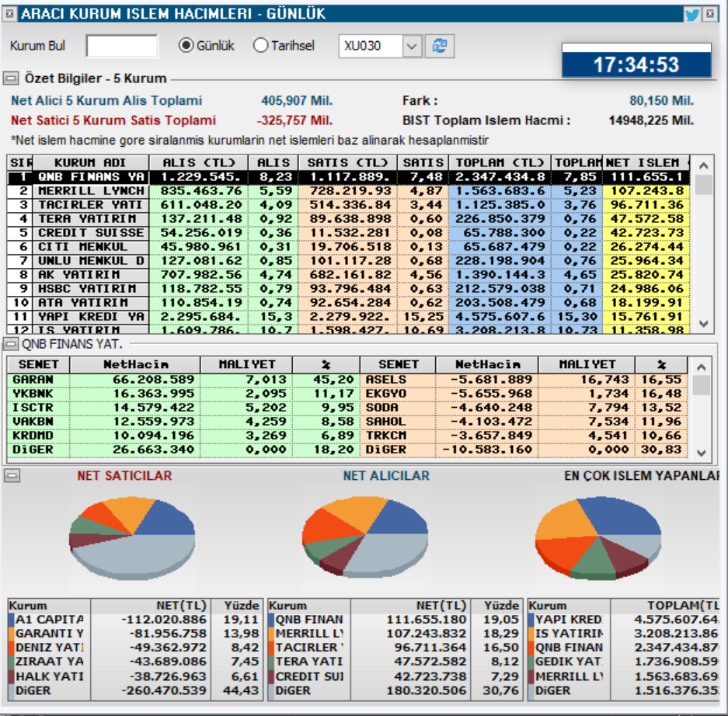Select the Tarihsel radio button
Screen dimensions: 728x716
tap(260, 46)
